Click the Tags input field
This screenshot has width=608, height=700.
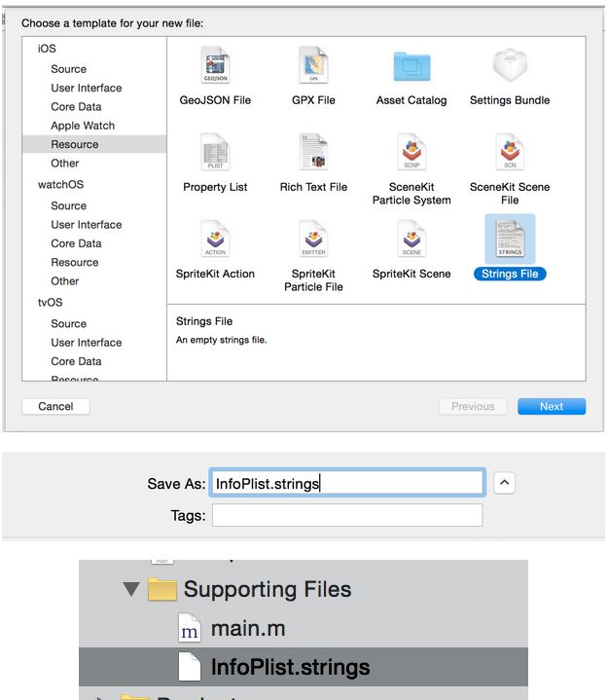point(347,515)
